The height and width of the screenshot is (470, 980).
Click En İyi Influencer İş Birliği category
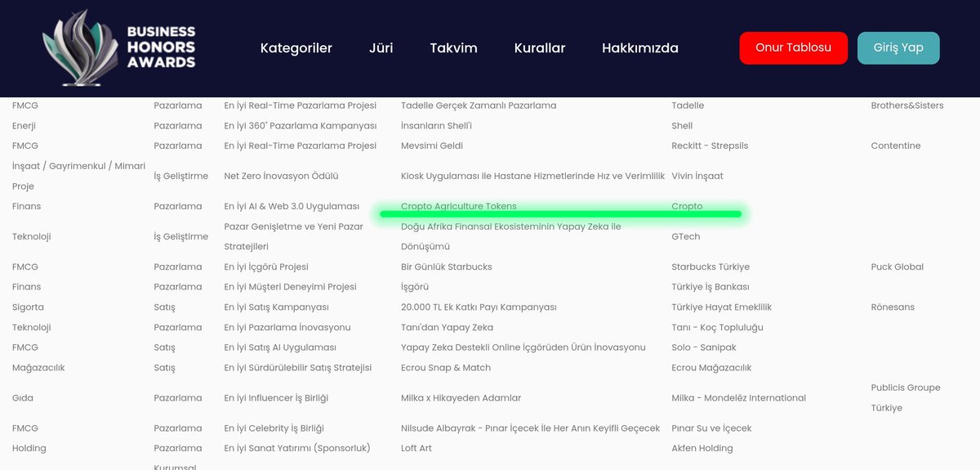tap(276, 398)
